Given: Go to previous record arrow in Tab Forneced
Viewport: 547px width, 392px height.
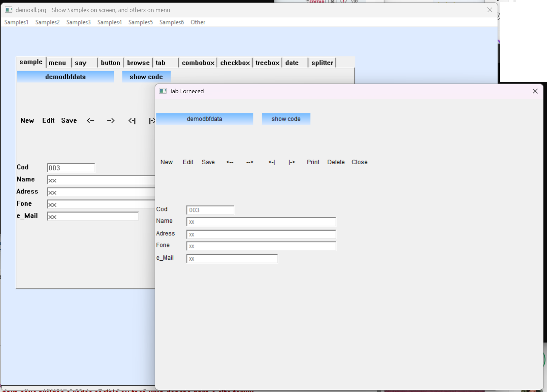Looking at the screenshot, I should click(x=230, y=162).
